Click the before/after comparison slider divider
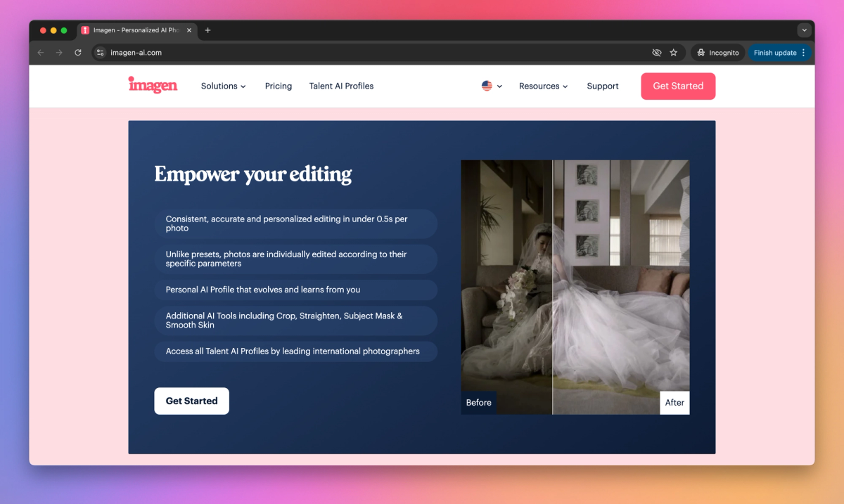 tap(553, 287)
